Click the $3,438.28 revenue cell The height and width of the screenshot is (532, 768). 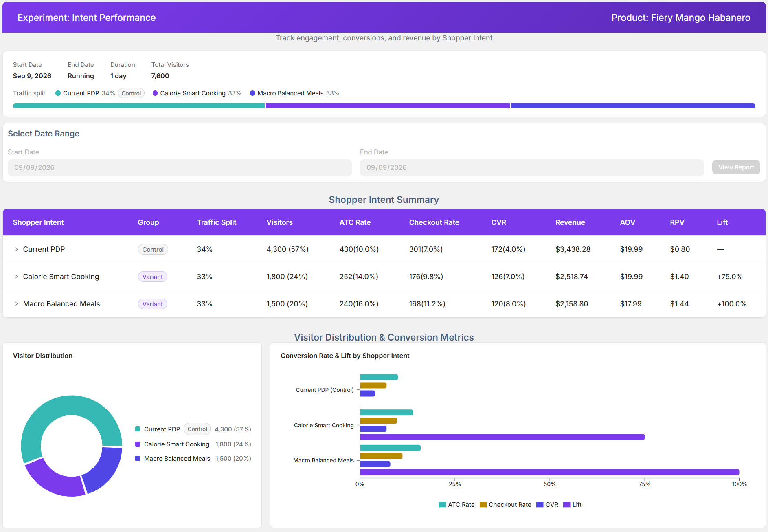573,249
